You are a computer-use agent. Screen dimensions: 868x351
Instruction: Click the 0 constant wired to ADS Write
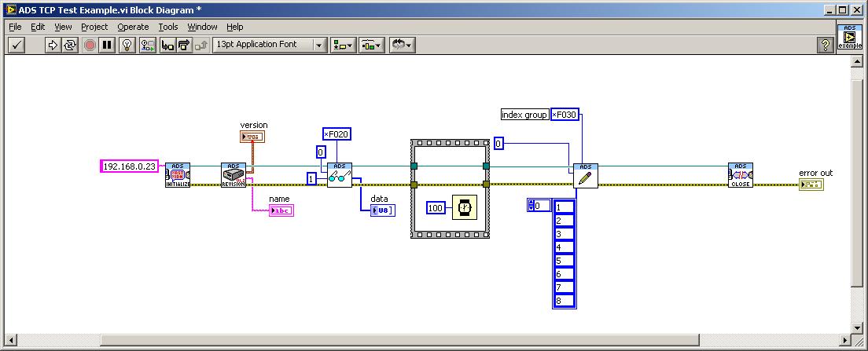[498, 144]
